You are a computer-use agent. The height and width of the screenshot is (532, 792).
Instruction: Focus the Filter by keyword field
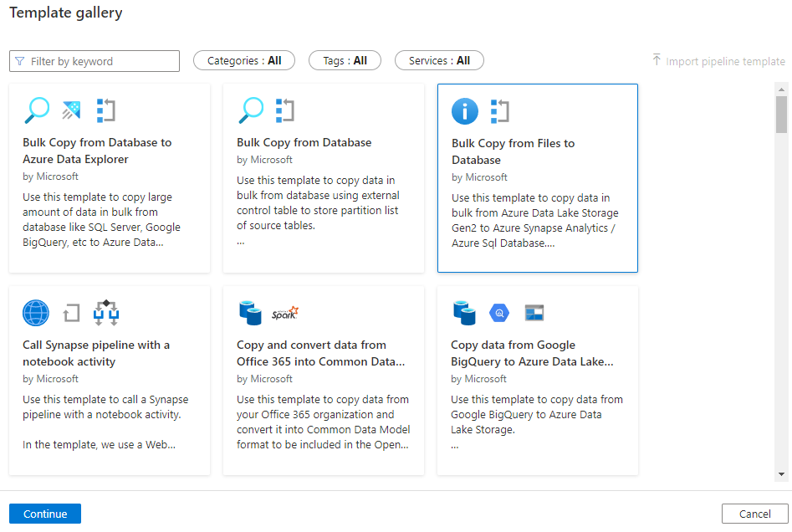pos(102,61)
